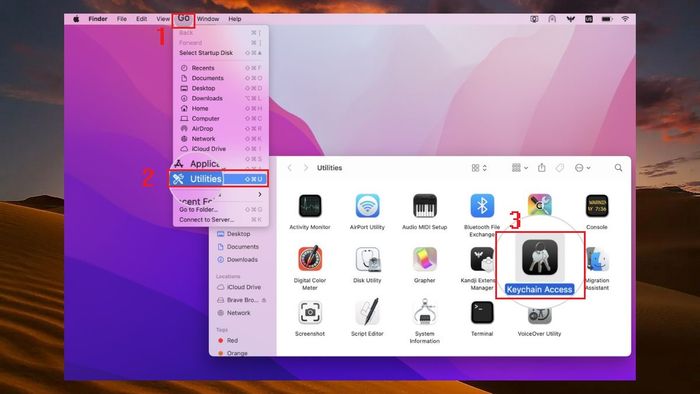Click the battery status icon
The width and height of the screenshot is (700, 394).
tap(607, 19)
